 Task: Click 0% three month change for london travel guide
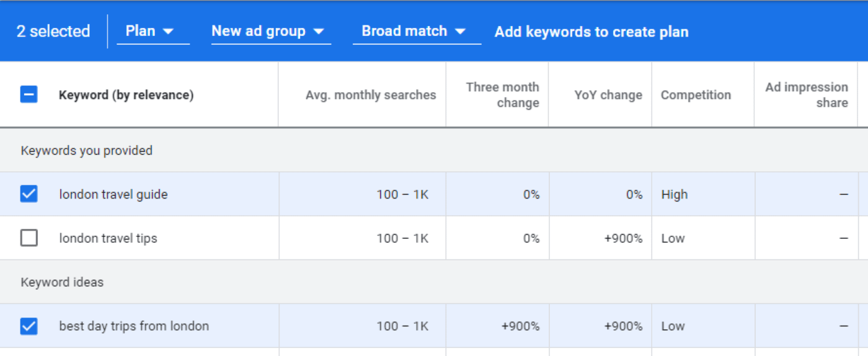(531, 194)
